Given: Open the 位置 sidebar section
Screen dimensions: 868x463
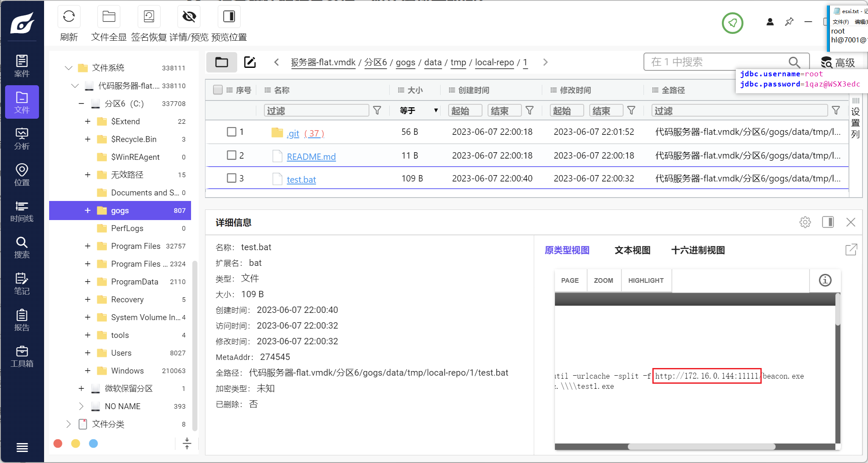Looking at the screenshot, I should click(22, 175).
